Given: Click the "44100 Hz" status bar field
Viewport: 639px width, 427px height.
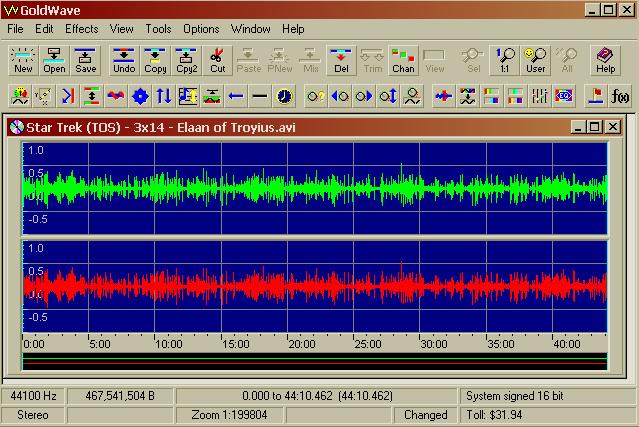Looking at the screenshot, I should (33, 396).
